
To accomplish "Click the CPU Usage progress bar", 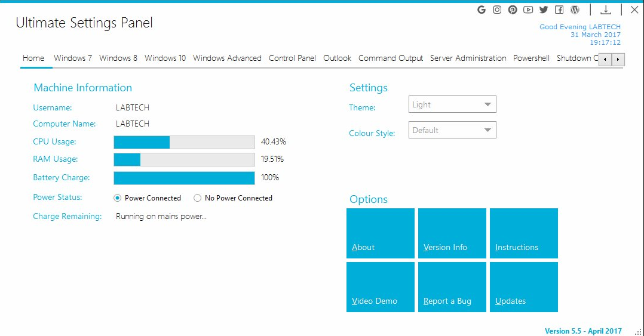I will [x=185, y=143].
